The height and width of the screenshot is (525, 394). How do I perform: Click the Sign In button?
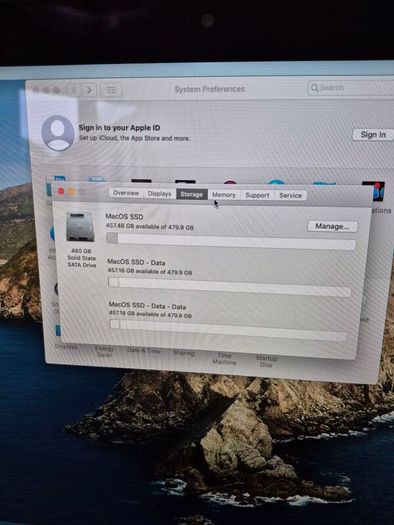tap(373, 135)
